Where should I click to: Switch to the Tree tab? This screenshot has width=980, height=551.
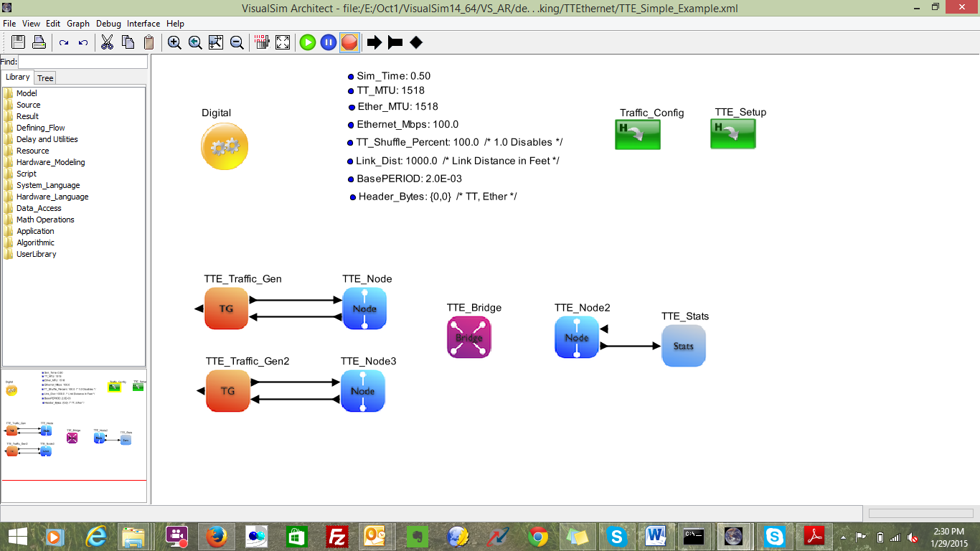45,78
